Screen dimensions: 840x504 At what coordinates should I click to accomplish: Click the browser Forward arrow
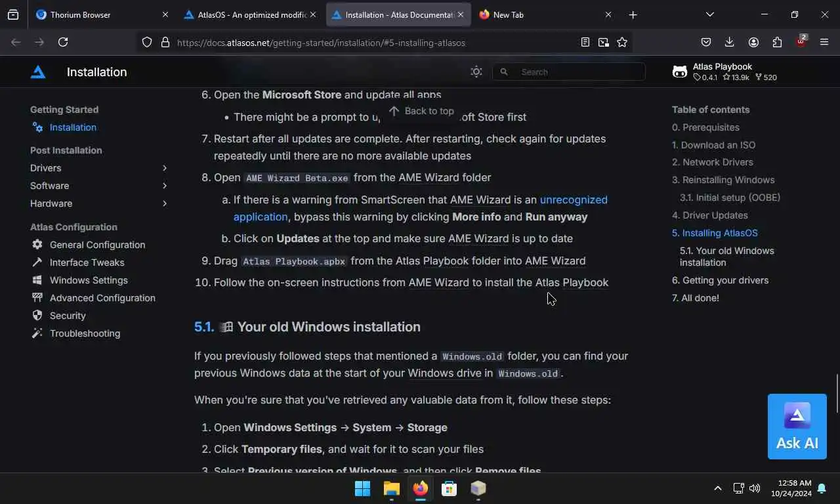tap(39, 42)
